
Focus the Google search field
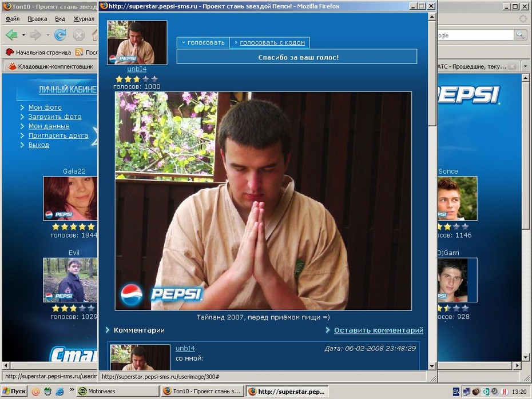(476, 35)
